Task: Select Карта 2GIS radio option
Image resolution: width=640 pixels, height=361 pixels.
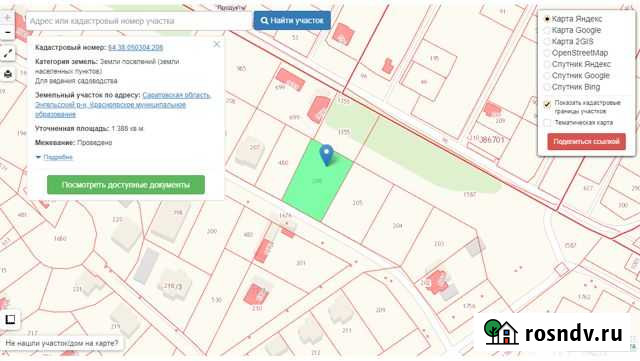Action: click(547, 42)
